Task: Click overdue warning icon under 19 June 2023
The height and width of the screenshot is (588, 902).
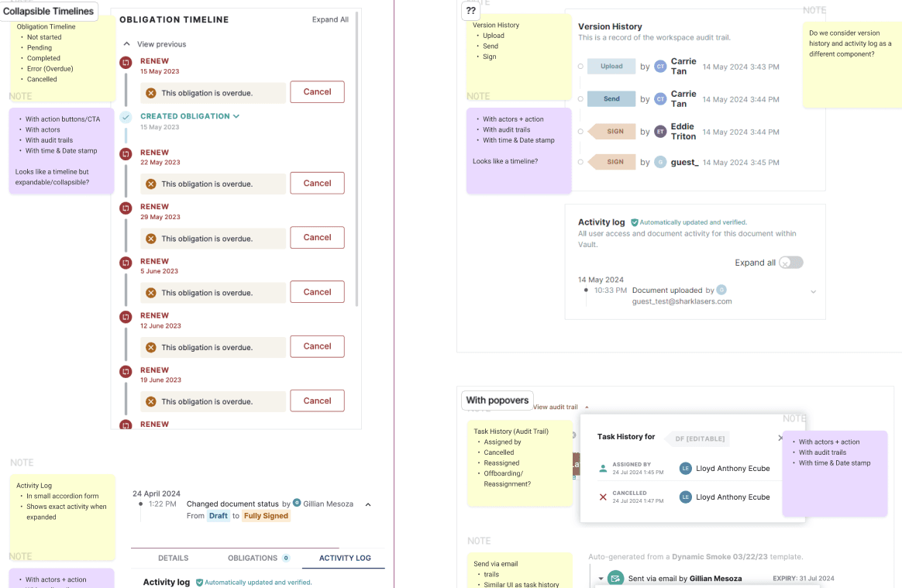Action: [x=150, y=401]
